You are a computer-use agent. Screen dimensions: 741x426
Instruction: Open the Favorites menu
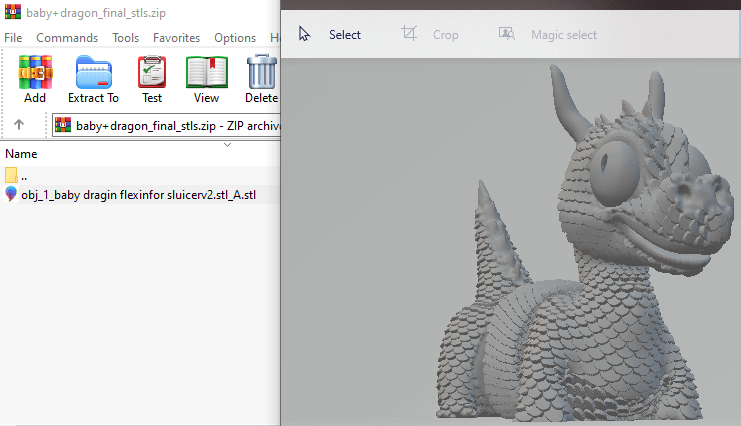click(176, 38)
